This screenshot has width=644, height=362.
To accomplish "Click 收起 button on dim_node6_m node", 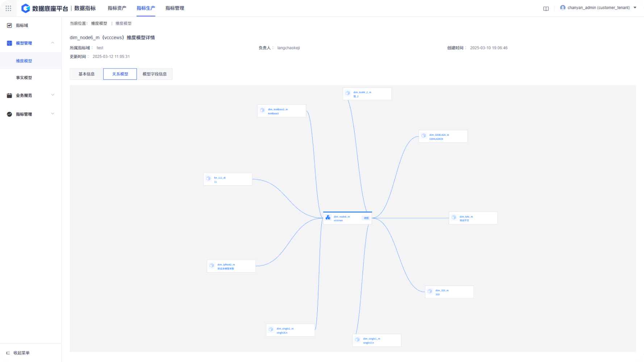I will (366, 218).
